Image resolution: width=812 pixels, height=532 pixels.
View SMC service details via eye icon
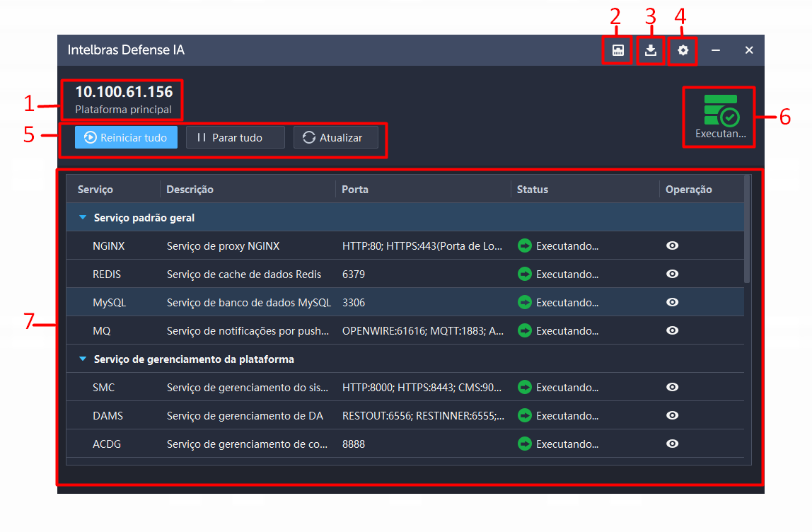tap(672, 387)
